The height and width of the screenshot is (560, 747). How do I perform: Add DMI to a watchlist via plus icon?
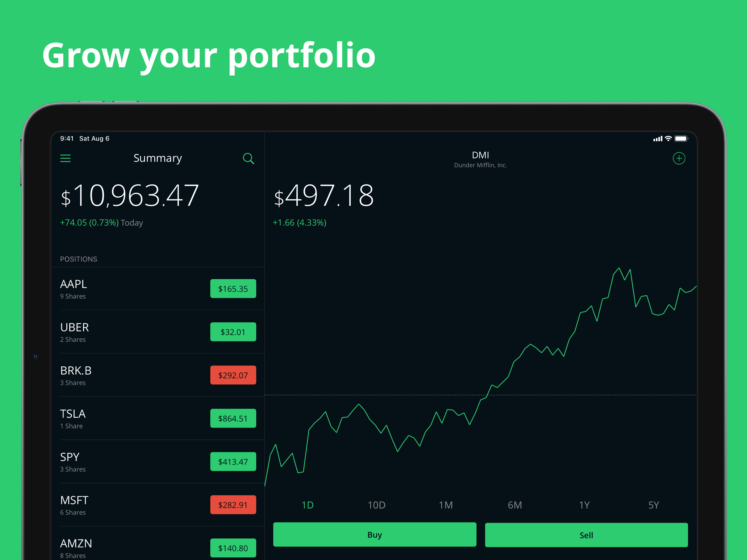tap(679, 158)
